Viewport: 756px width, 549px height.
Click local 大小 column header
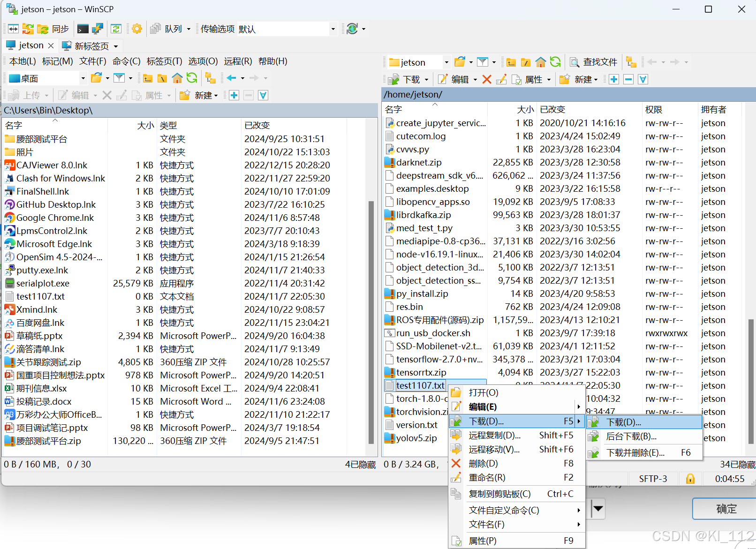(x=132, y=126)
